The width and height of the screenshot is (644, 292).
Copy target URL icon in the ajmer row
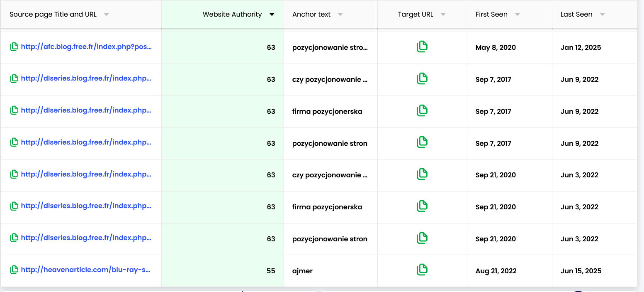pos(422,270)
